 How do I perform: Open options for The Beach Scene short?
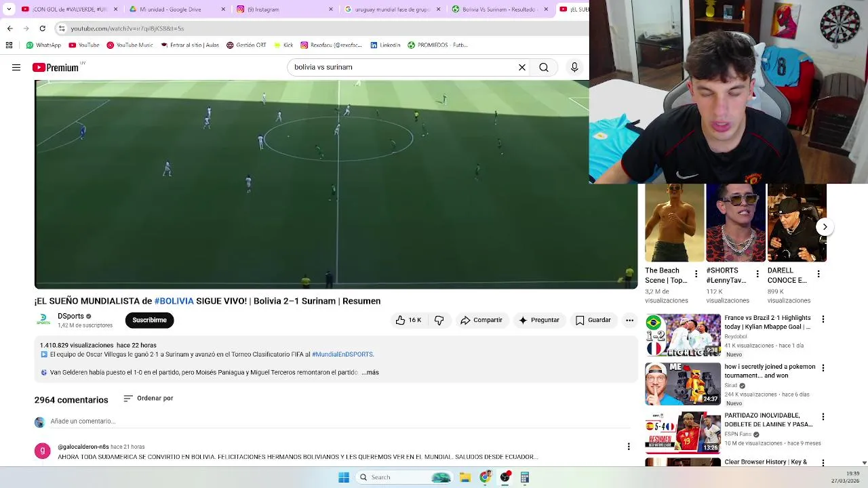tap(696, 274)
